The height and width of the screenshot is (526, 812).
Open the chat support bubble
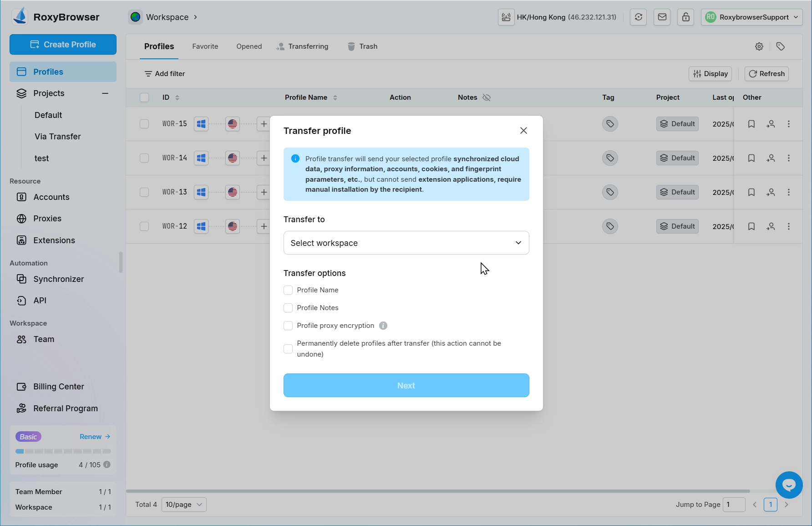789,485
